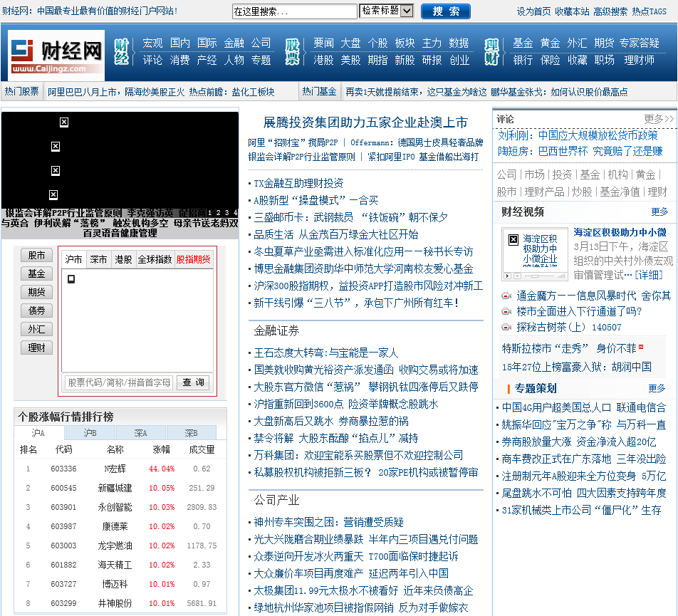Click the 财经网 logo
This screenshot has height=616, width=678.
coord(56,56)
